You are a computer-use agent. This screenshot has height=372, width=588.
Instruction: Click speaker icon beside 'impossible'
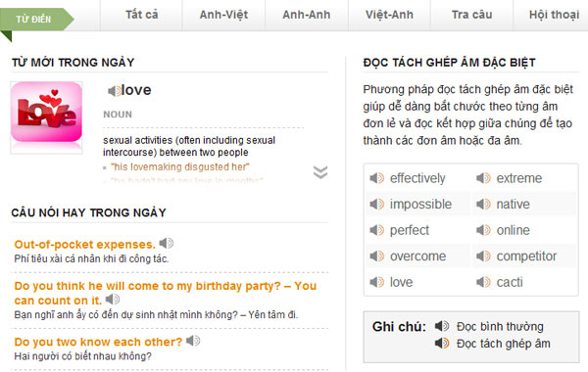tap(377, 205)
